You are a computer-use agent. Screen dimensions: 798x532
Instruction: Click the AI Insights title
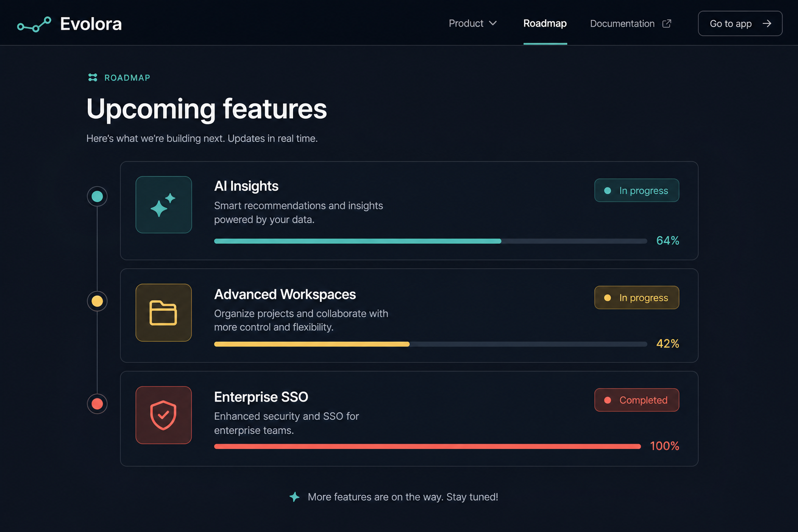246,186
